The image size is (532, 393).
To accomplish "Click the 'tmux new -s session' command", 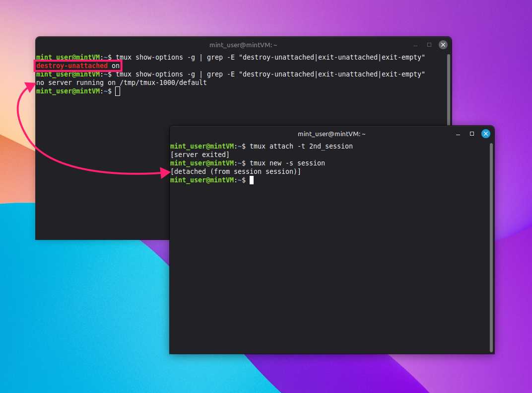I will tap(287, 163).
